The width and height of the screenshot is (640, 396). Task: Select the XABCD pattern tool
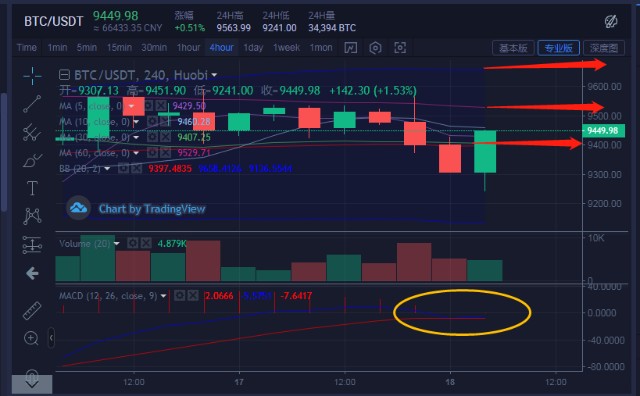(32, 216)
